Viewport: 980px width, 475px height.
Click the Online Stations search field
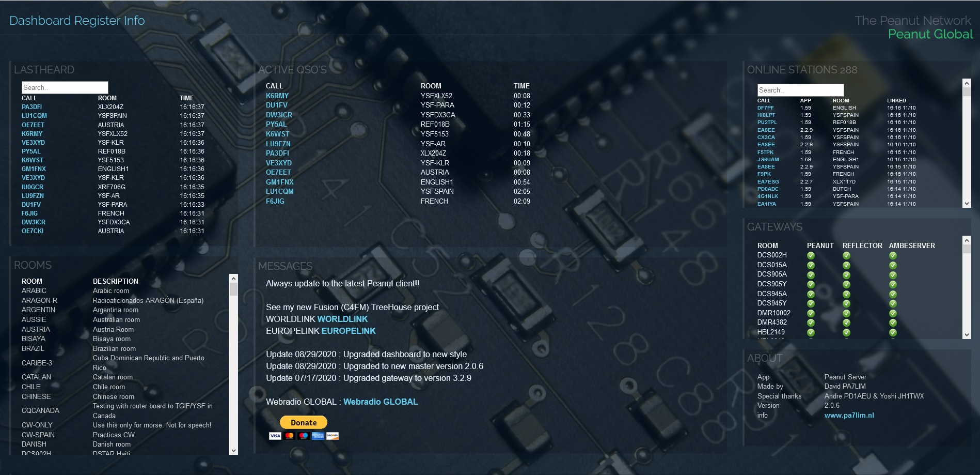coord(800,90)
